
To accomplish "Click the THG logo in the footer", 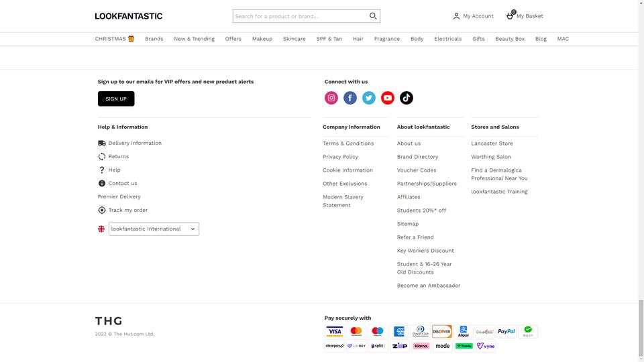I will tap(109, 321).
